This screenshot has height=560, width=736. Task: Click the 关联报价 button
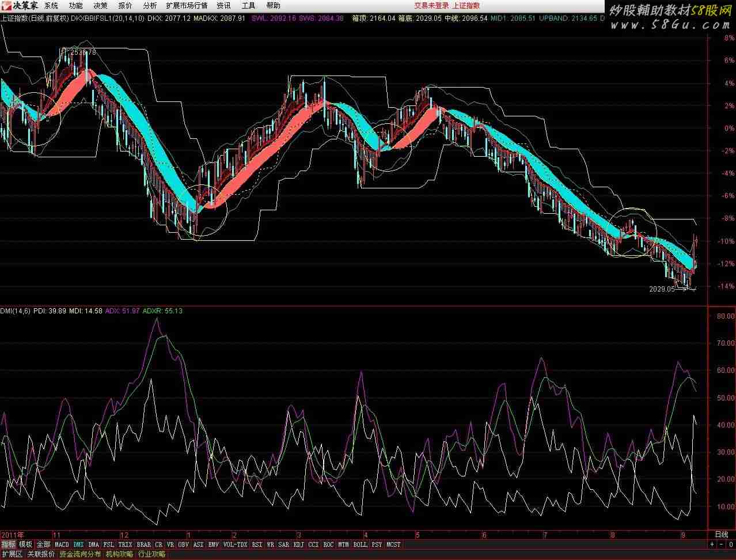pyautogui.click(x=41, y=554)
